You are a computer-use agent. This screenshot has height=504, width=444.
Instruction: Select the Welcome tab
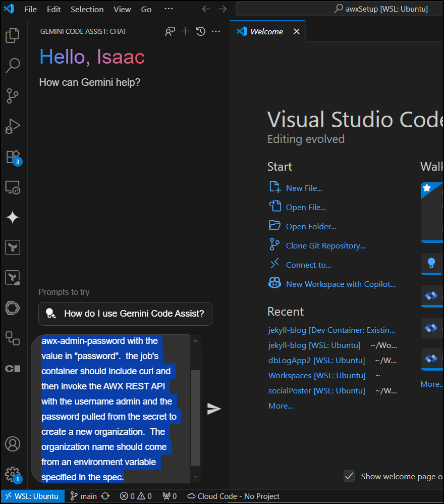click(x=266, y=31)
